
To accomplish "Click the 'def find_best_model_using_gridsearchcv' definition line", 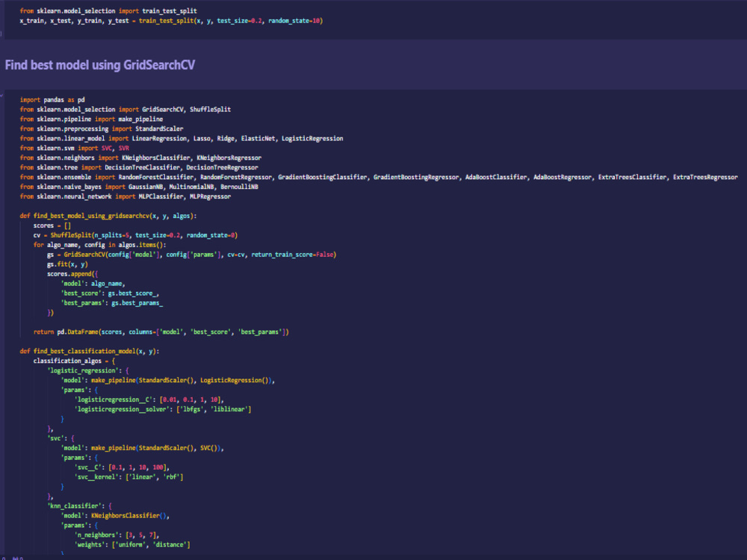I will coord(108,217).
